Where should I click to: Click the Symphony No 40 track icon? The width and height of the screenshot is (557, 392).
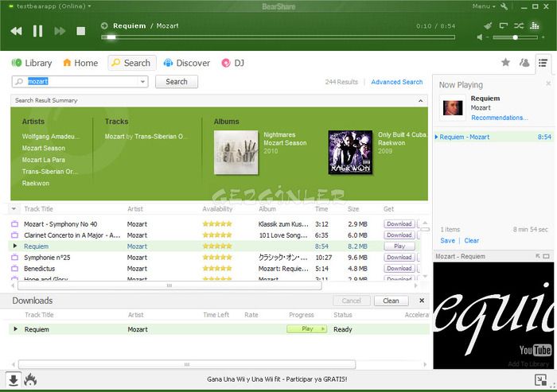(x=14, y=224)
